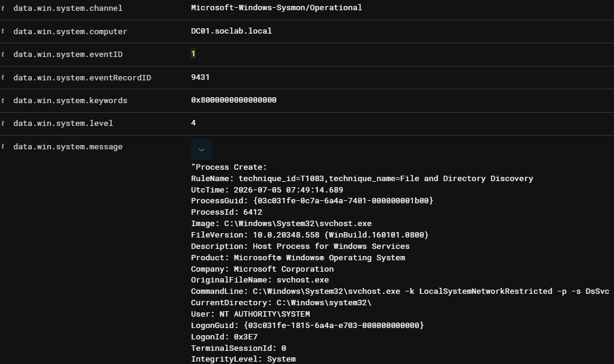This screenshot has height=364, width=614.
Task: Click the field type icon beside data.win.system.keywords
Action: [3, 101]
